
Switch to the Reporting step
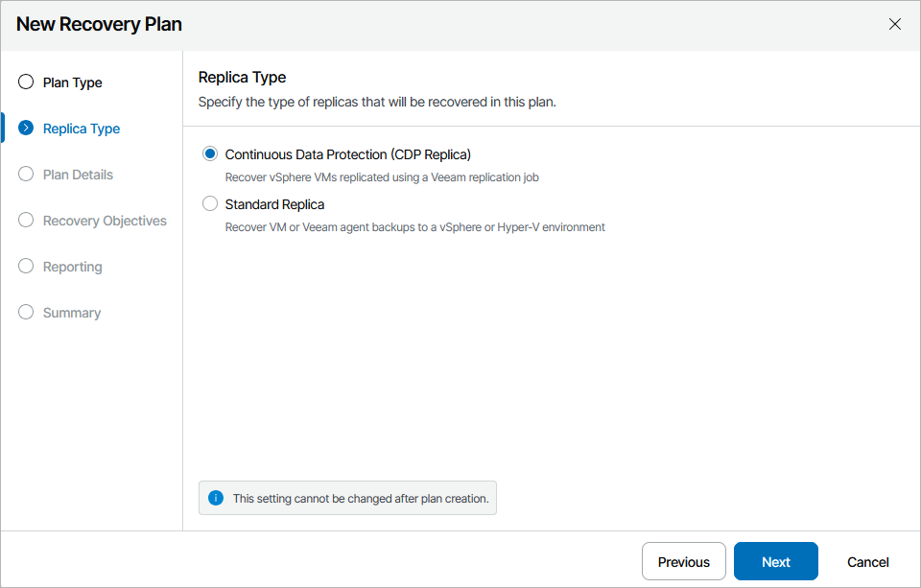pos(73,267)
